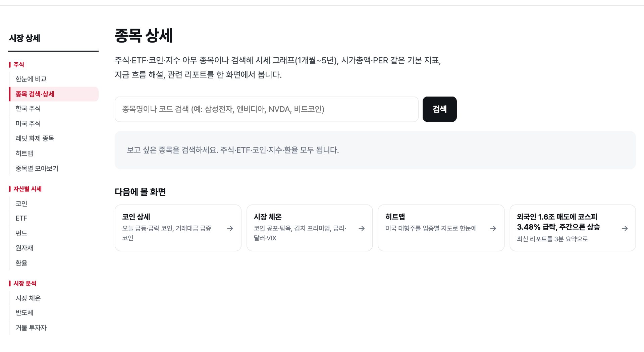Open the 히트맵 card title
This screenshot has height=352, width=644.
[x=395, y=217]
